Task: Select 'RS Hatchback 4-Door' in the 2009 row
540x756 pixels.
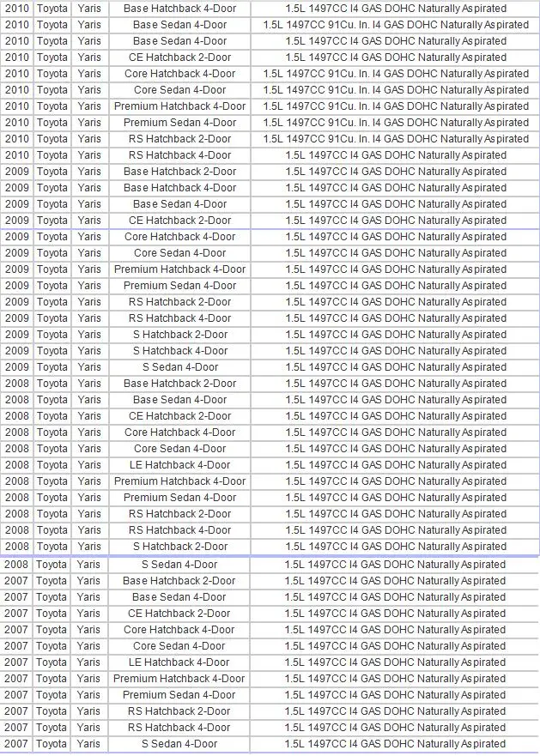Action: tap(180, 318)
